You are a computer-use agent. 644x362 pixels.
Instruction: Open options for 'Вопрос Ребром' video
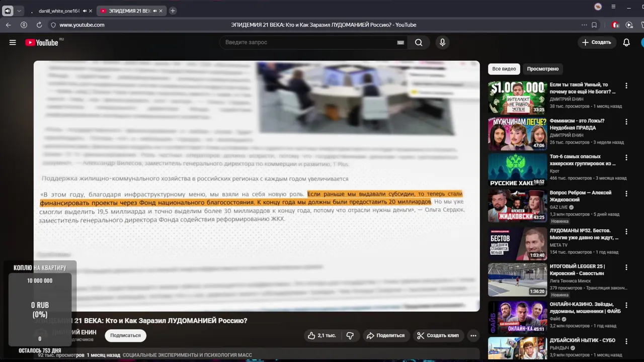pyautogui.click(x=626, y=194)
